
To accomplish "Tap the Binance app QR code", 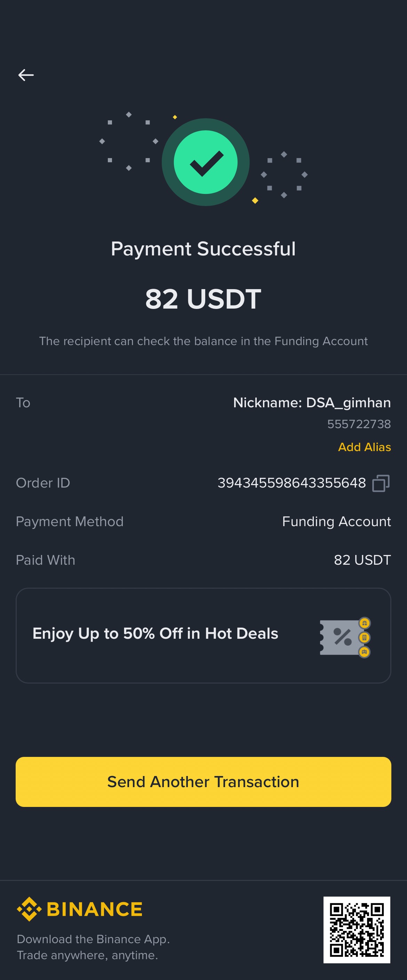I will [x=357, y=930].
